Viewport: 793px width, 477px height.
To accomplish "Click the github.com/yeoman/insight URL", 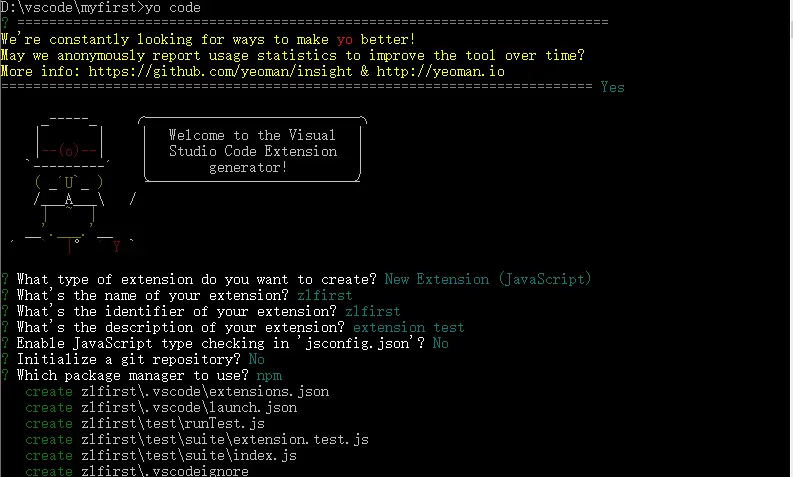I will [x=220, y=71].
